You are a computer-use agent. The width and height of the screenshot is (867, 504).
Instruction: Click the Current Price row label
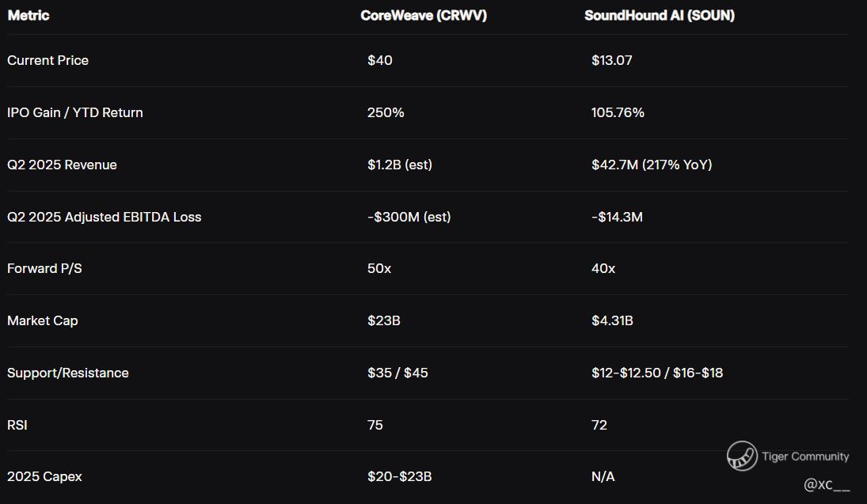[x=48, y=61]
